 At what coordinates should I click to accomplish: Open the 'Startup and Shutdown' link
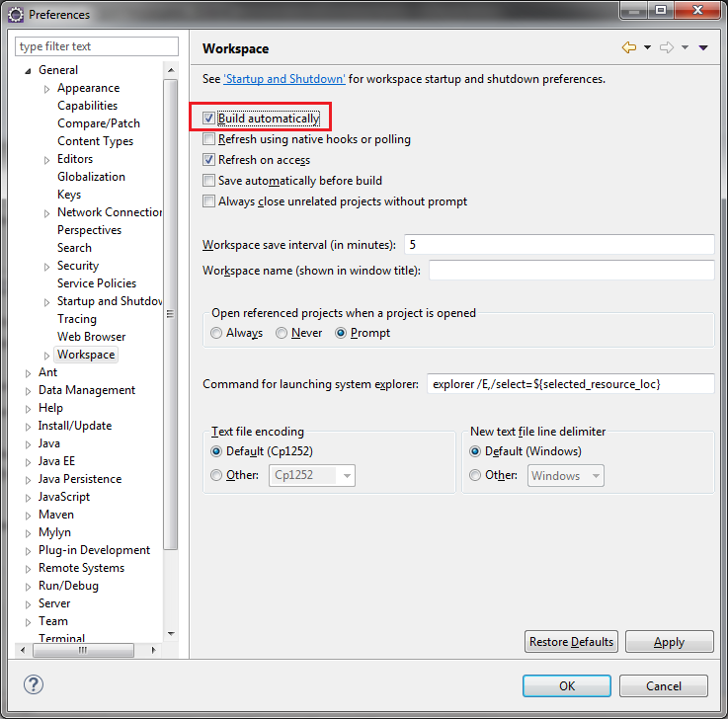pyautogui.click(x=284, y=79)
